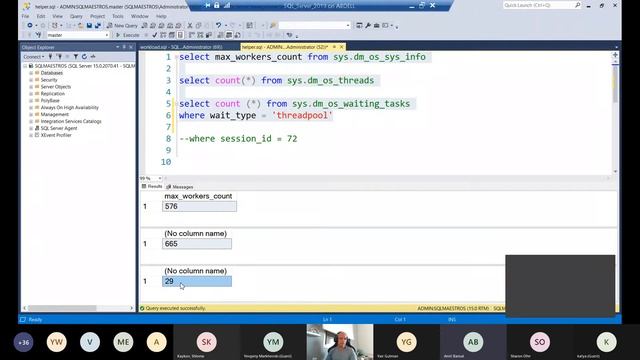Click the 576 result cell
Viewport: 640px width, 360px height.
pyautogui.click(x=199, y=207)
